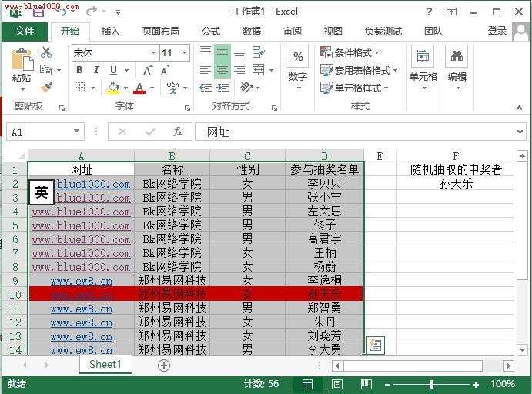Apply yellow fill color bucket
The height and width of the screenshot is (394, 532).
click(x=113, y=88)
